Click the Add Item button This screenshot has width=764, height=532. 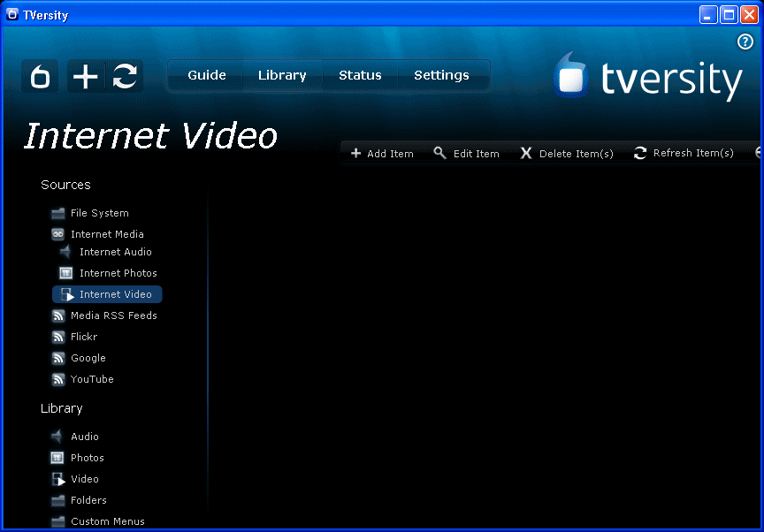click(x=383, y=153)
